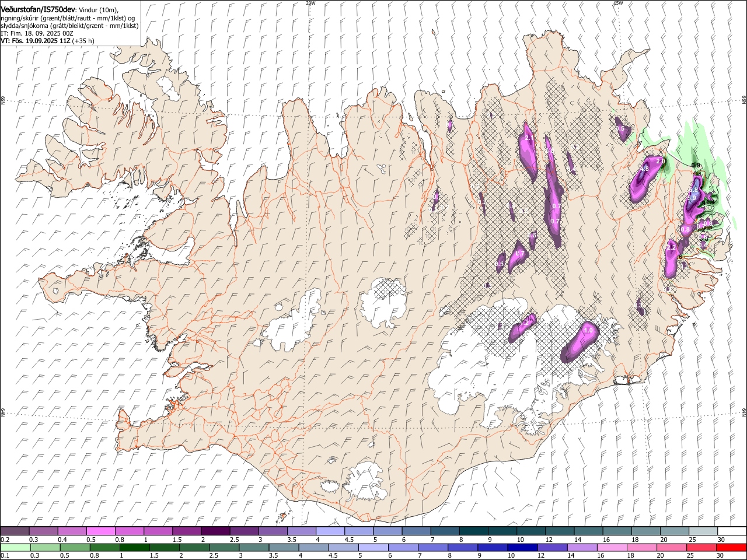Pick the lower legend swatch labelled 3
The image size is (747, 560).
(x=253, y=547)
